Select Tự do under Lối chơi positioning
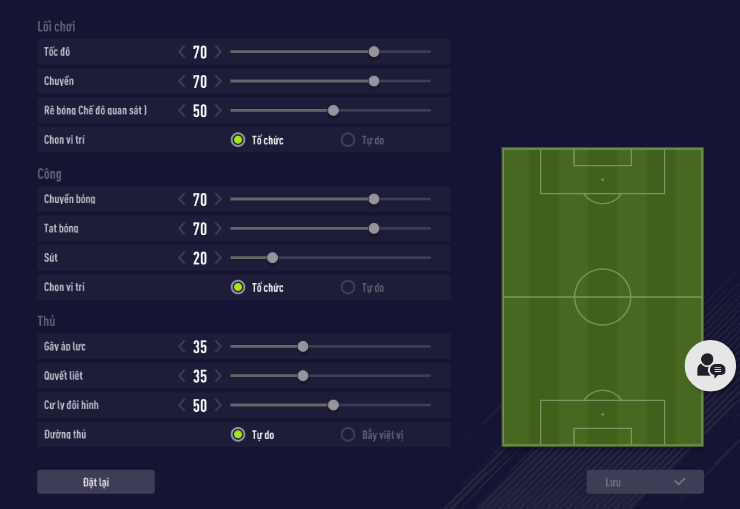 pyautogui.click(x=348, y=140)
